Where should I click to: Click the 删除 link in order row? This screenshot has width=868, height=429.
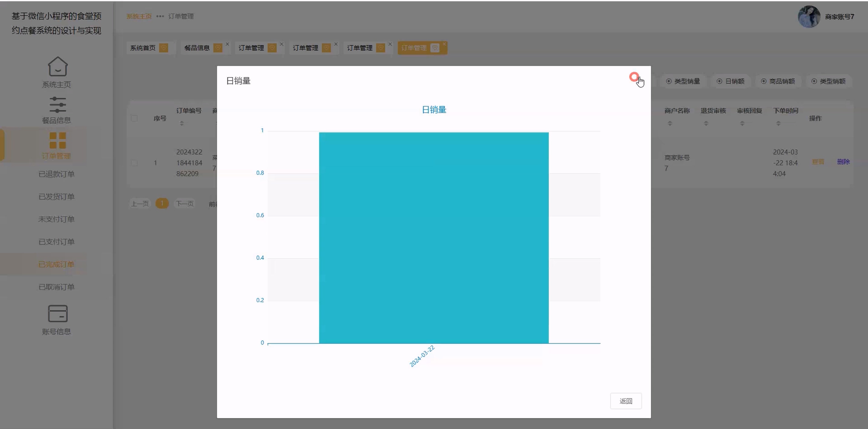pyautogui.click(x=843, y=162)
